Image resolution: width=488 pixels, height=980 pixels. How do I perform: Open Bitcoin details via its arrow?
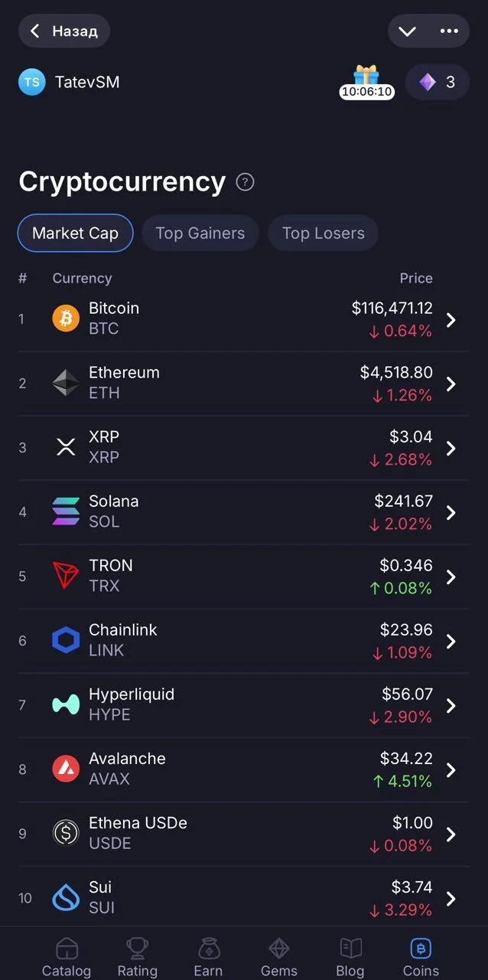click(451, 320)
